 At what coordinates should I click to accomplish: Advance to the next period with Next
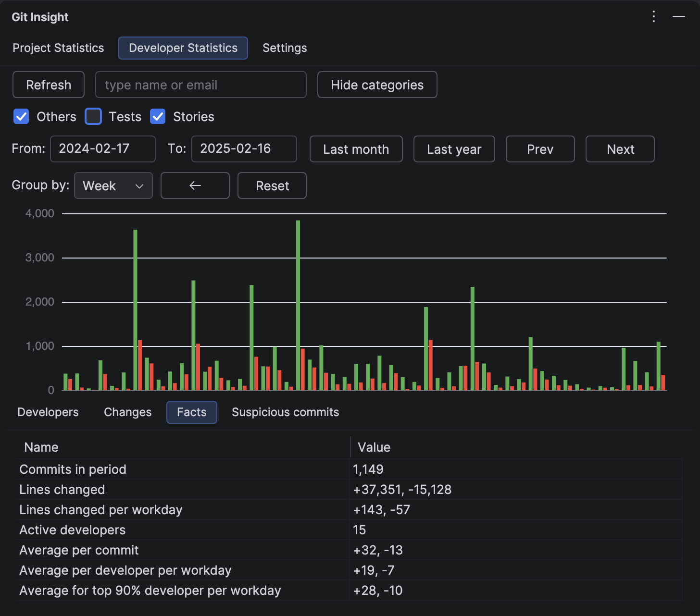pyautogui.click(x=620, y=149)
